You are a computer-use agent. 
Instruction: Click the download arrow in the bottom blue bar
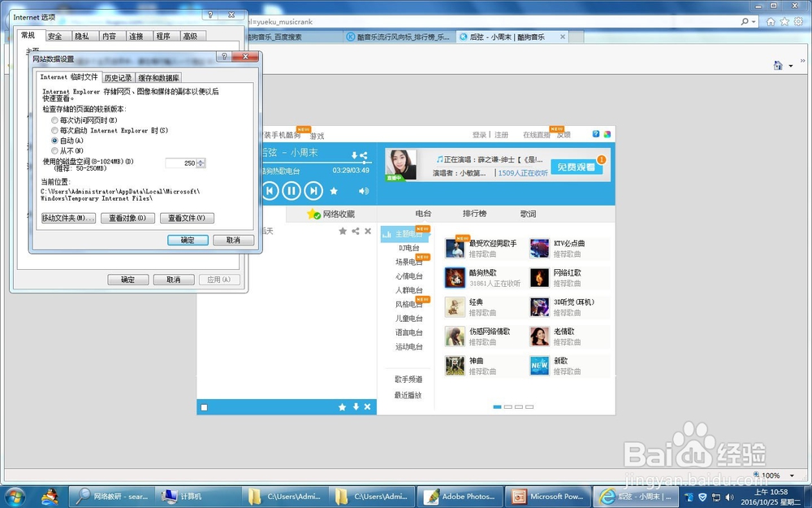[x=356, y=407]
